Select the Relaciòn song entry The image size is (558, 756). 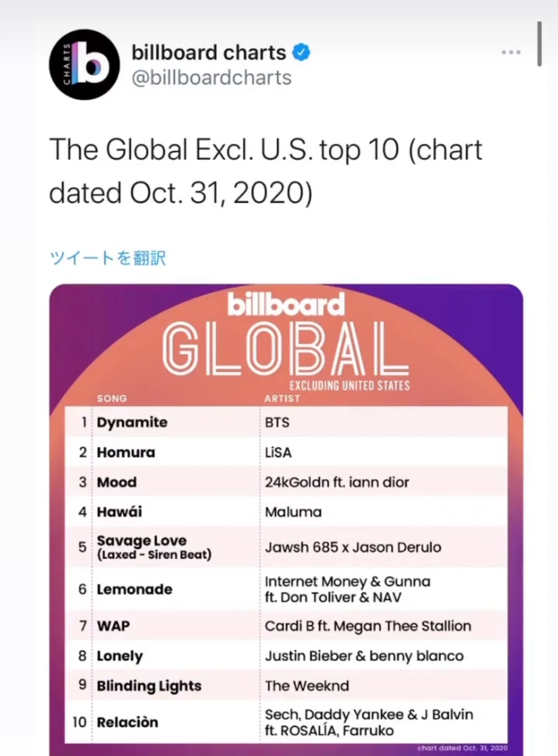pos(127,722)
